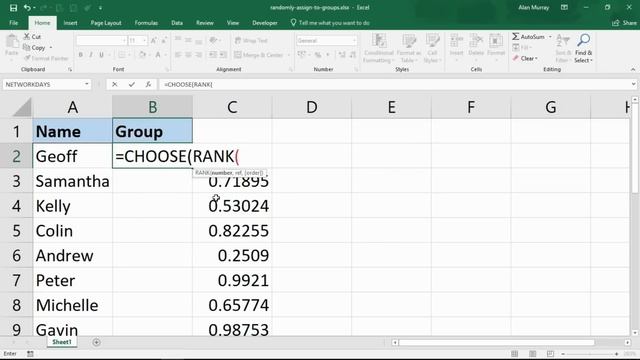The height and width of the screenshot is (360, 640).
Task: Click the Save icon in the title bar
Action: (x=13, y=8)
